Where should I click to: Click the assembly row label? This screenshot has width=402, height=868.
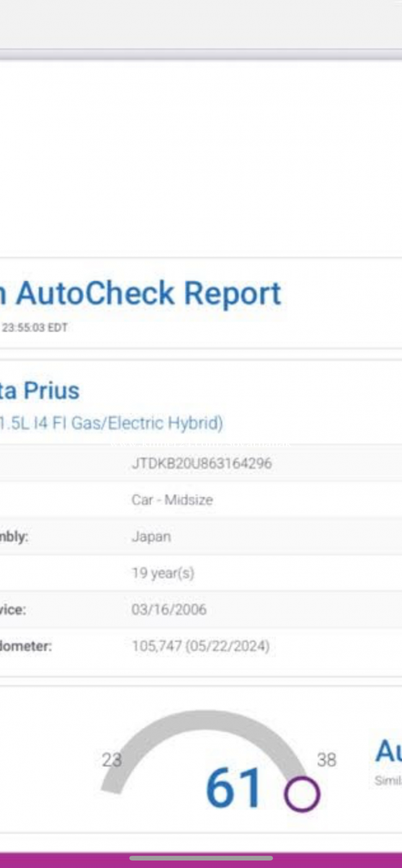coord(14,536)
